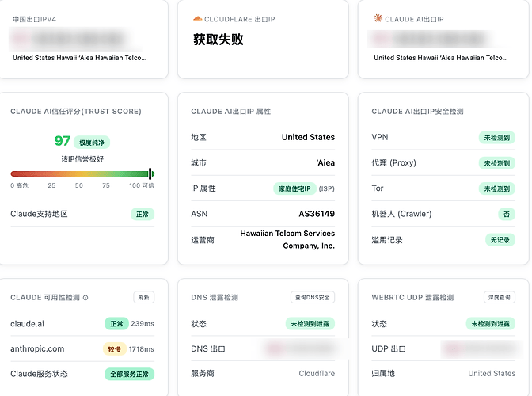This screenshot has width=532, height=396.
Task: Click the Claude服务状态 label
Action: click(39, 374)
